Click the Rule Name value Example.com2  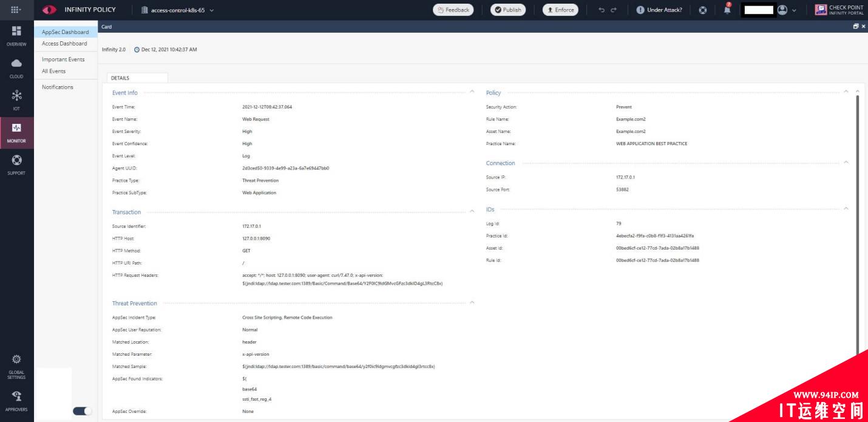tap(631, 119)
